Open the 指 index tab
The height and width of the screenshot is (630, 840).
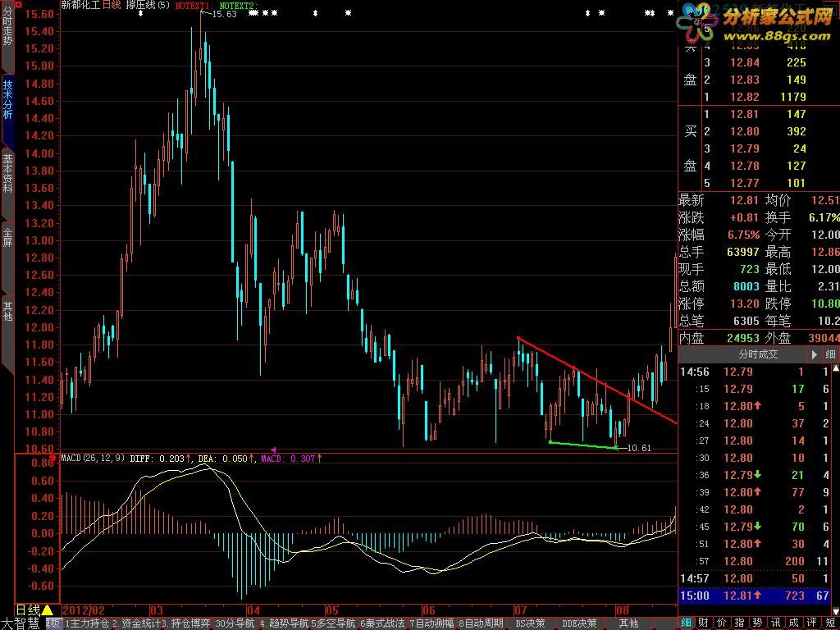tap(739, 623)
